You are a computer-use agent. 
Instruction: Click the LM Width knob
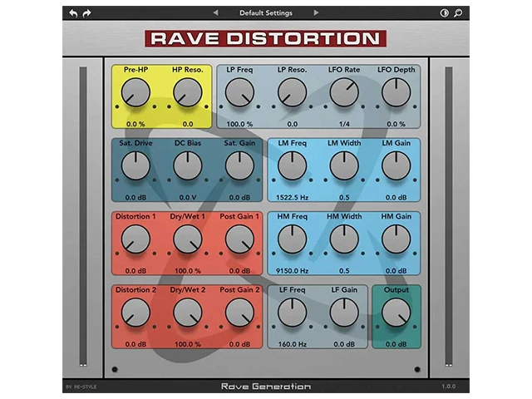point(344,165)
